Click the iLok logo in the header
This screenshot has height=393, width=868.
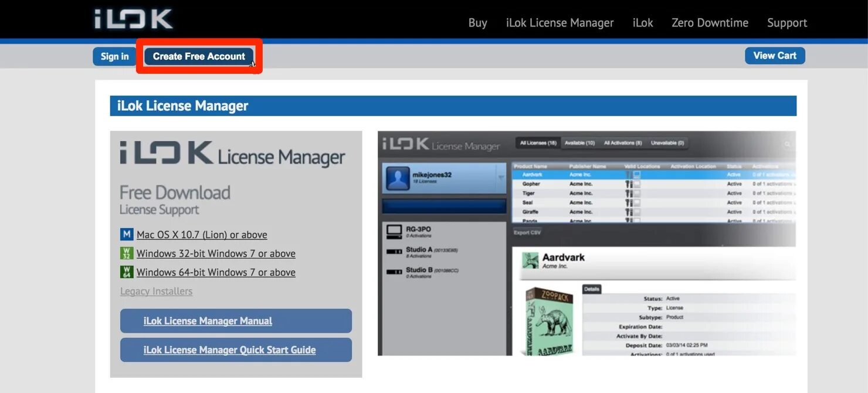click(134, 19)
